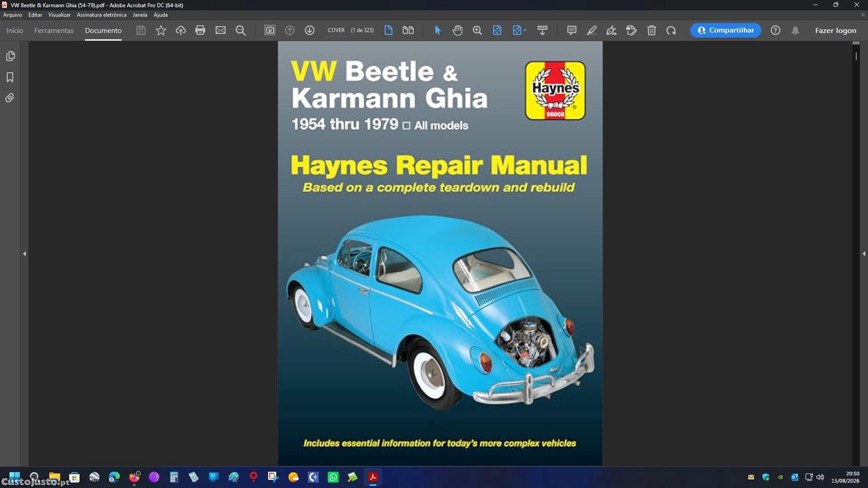868x488 pixels.
Task: Rotate the page clockwise
Action: (x=671, y=30)
